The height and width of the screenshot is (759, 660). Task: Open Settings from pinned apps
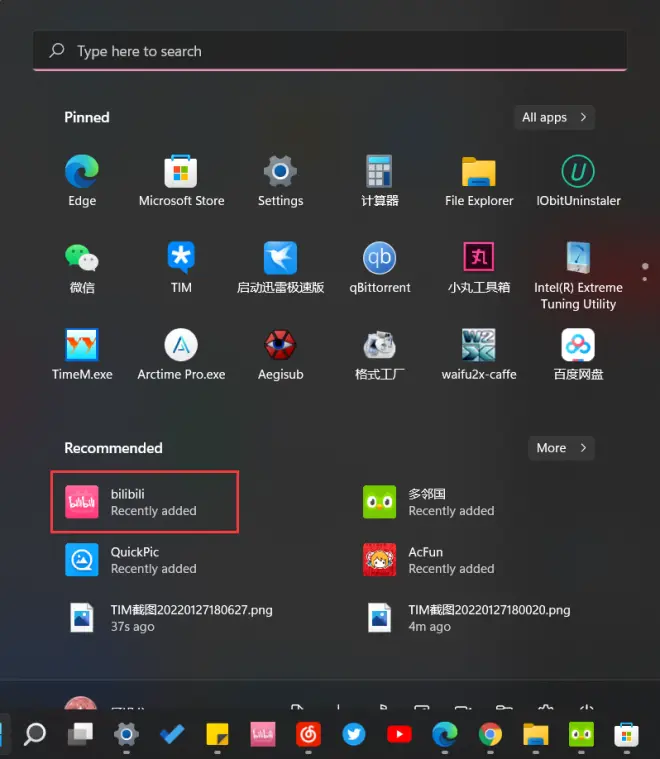(x=280, y=181)
